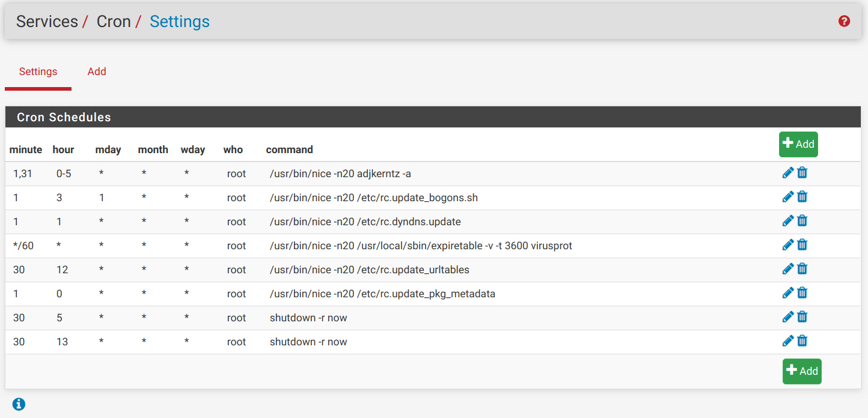
Task: Edit the 13:30 shutdown -r now entry
Action: pos(788,341)
